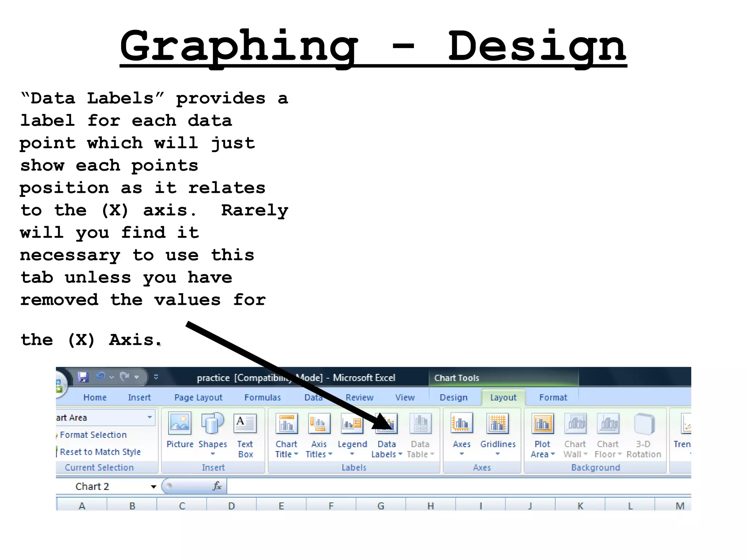Click into the formula bar
The height and width of the screenshot is (560, 747).
(x=459, y=486)
